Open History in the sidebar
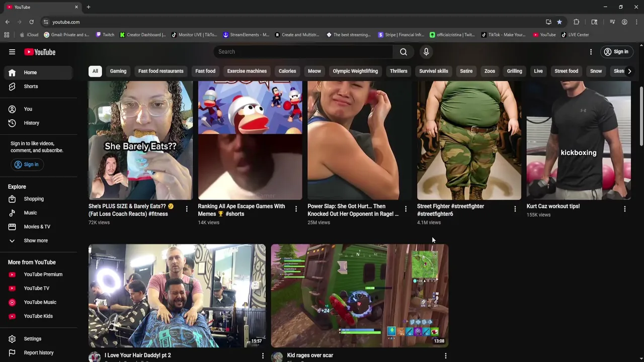The width and height of the screenshot is (644, 362). [39, 123]
